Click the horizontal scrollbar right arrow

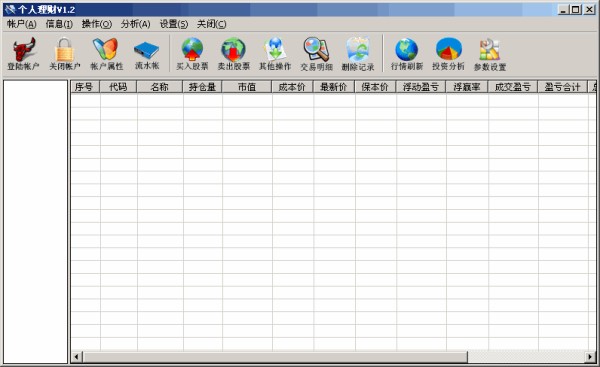[590, 357]
